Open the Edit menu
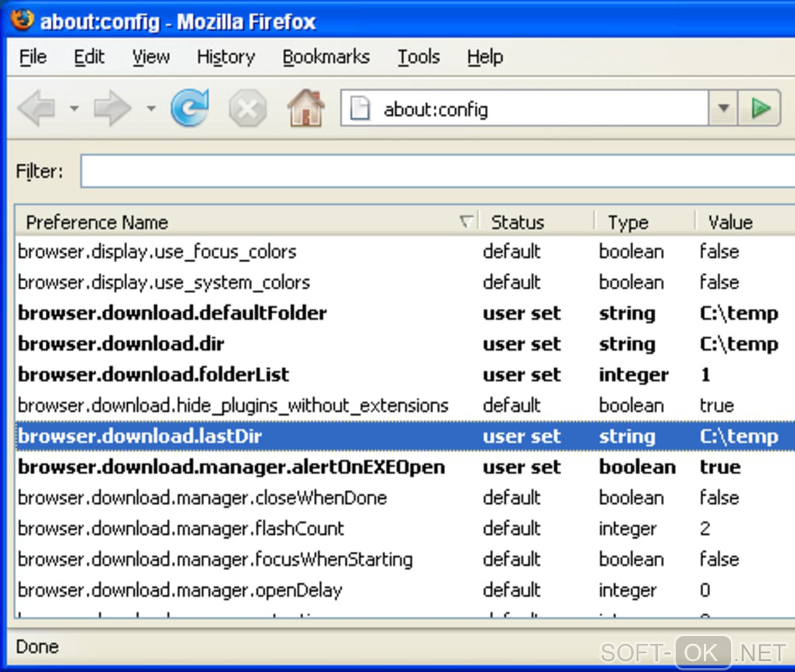Viewport: 795px width, 672px height. coord(89,57)
